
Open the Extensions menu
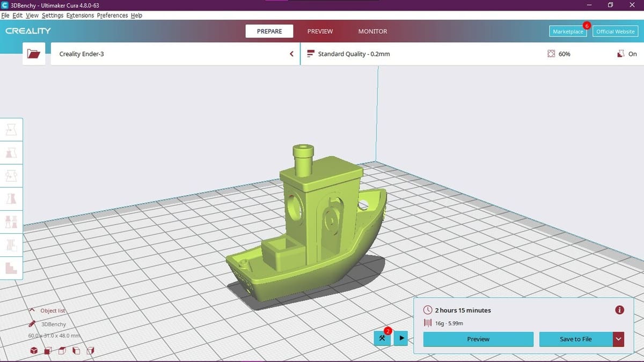pos(80,16)
